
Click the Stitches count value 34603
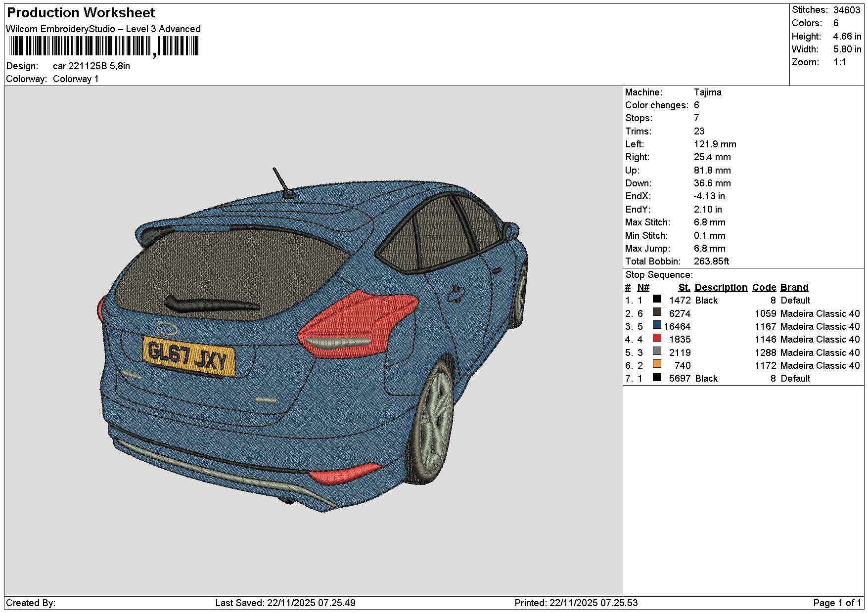click(847, 10)
